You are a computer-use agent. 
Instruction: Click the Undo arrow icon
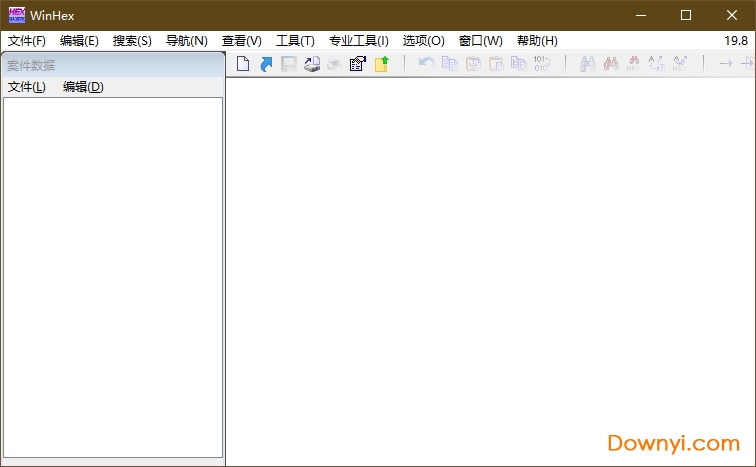[426, 64]
